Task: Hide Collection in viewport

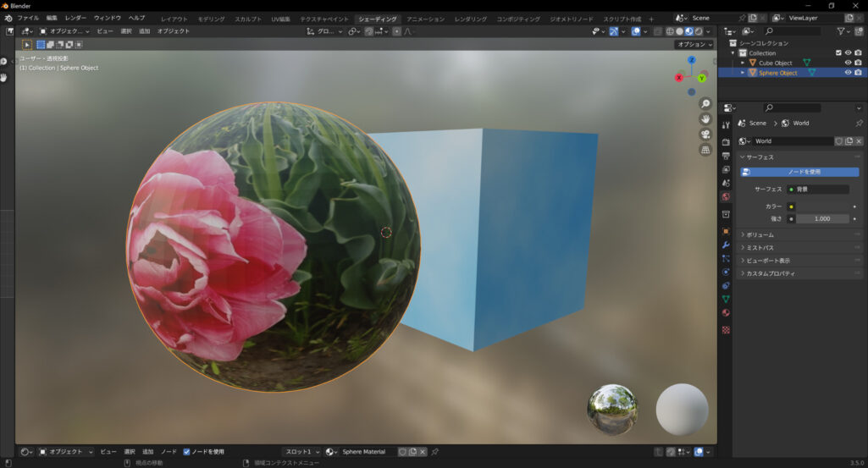Action: 848,52
